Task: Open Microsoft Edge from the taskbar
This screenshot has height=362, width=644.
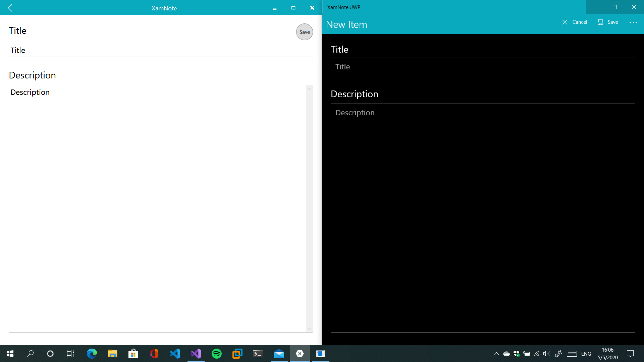Action: [x=92, y=354]
